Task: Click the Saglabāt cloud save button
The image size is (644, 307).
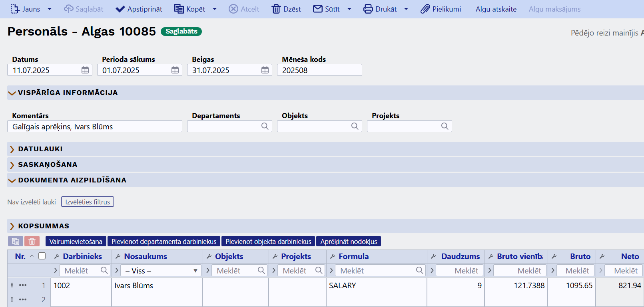Action: pyautogui.click(x=84, y=9)
